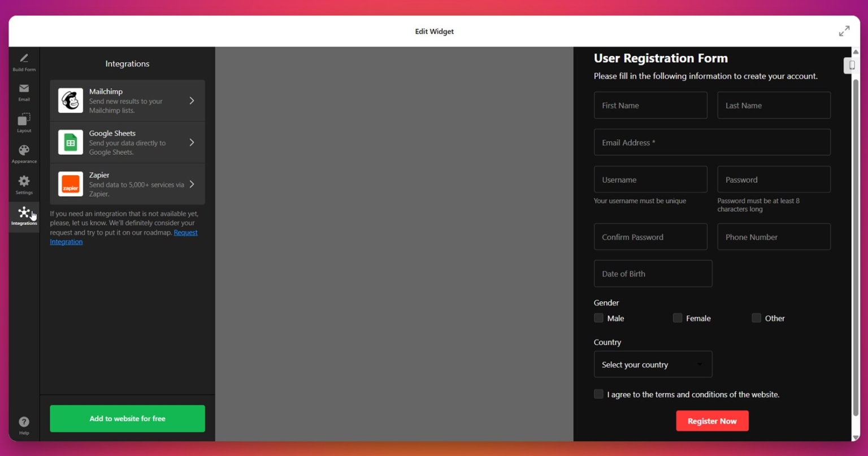Open the Settings gear icon

point(24,181)
